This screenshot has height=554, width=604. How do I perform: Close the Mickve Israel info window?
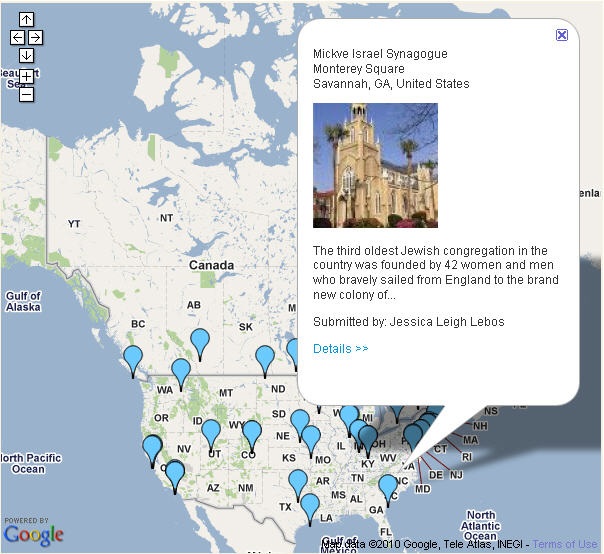click(562, 35)
